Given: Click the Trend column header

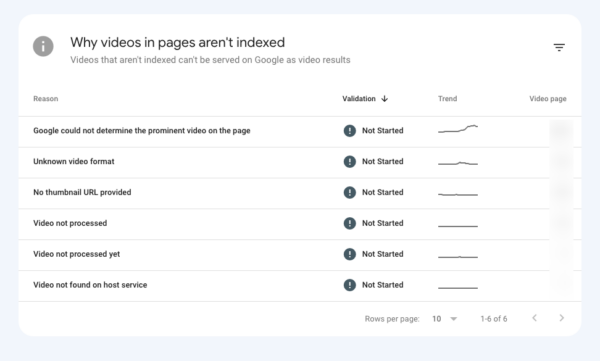Looking at the screenshot, I should (x=447, y=99).
